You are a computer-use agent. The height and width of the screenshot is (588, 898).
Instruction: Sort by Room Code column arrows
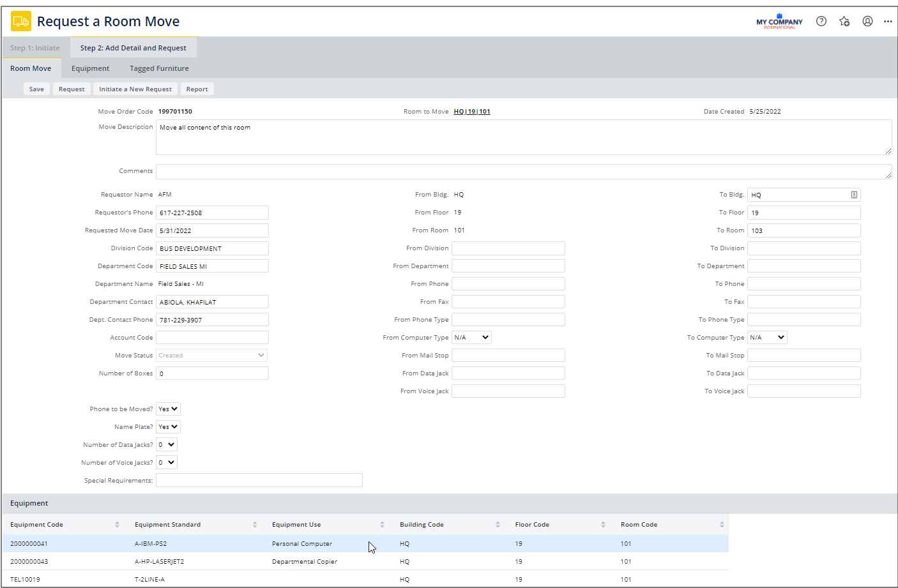point(722,525)
